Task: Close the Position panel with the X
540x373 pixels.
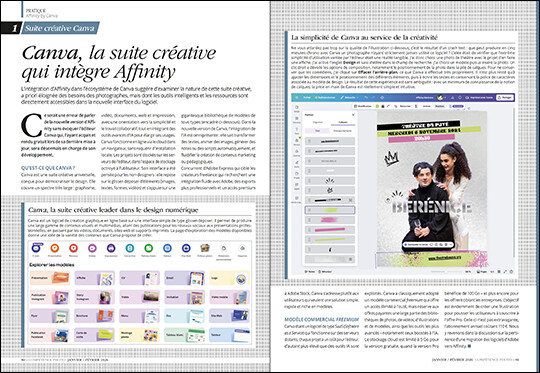Action: [353, 115]
